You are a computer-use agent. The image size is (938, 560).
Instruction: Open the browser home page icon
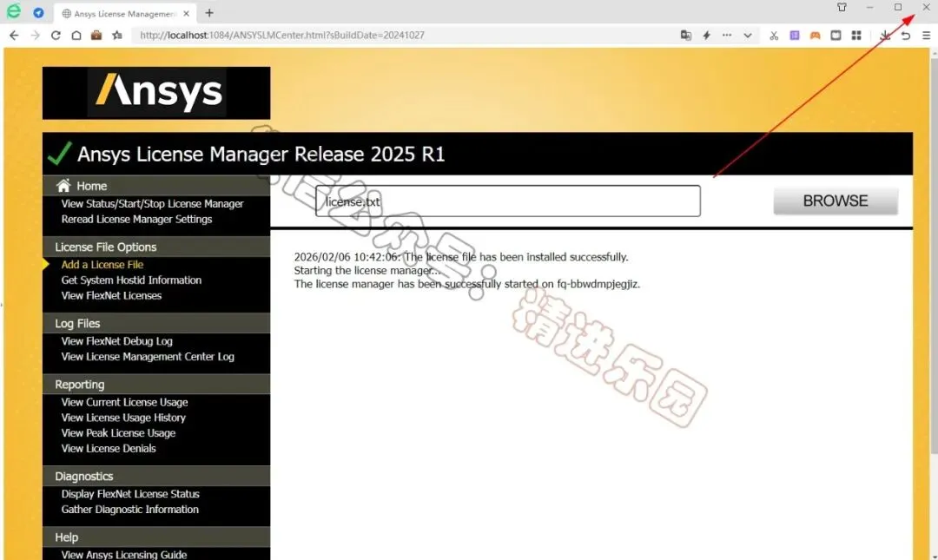76,36
